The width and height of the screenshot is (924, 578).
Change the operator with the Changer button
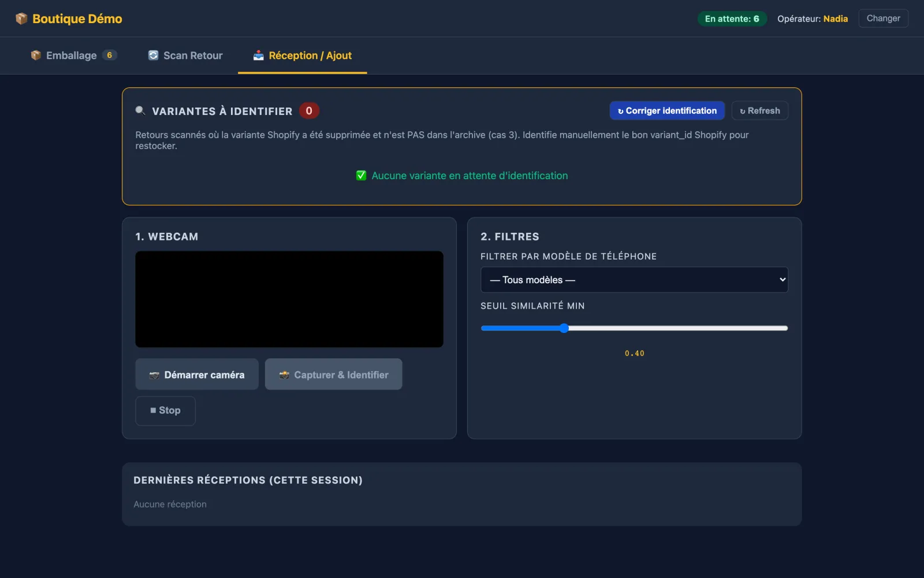883,18
